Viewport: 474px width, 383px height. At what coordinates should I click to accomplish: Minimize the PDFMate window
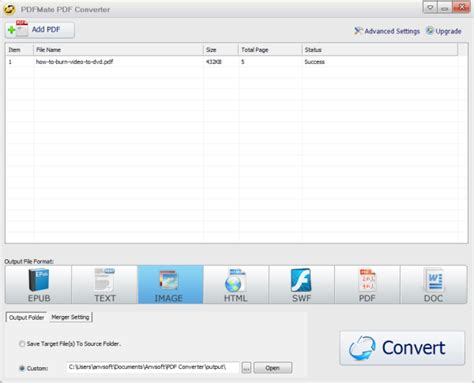tap(444, 7)
